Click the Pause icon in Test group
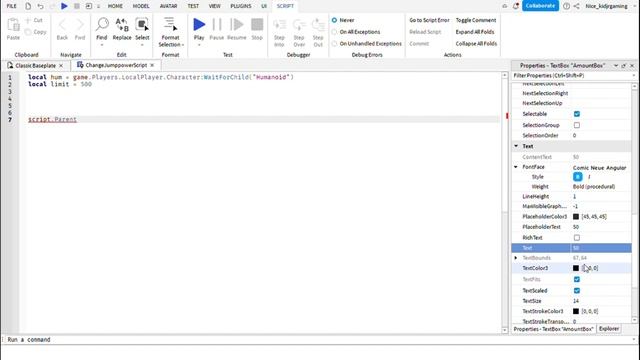Screen dimensions: 640x360 (217, 24)
